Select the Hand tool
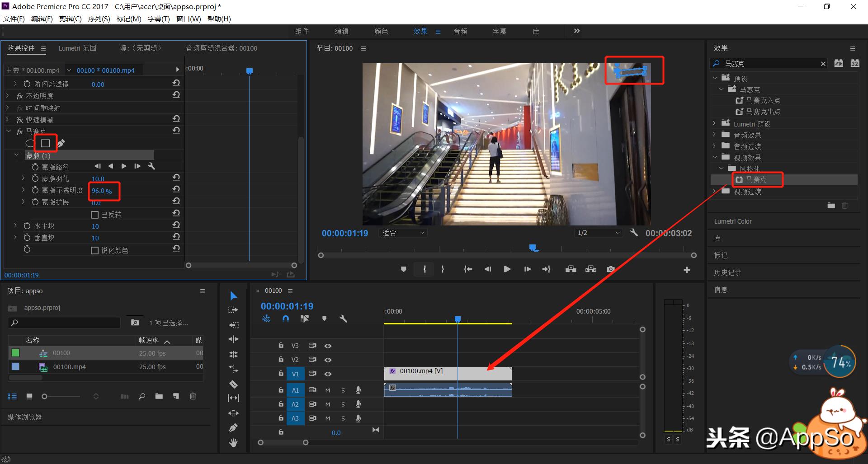Viewport: 868px width, 464px height. point(233,443)
